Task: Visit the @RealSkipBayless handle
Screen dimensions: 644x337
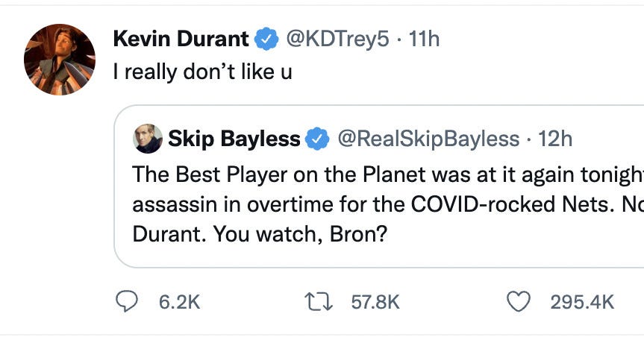Action: click(x=428, y=139)
